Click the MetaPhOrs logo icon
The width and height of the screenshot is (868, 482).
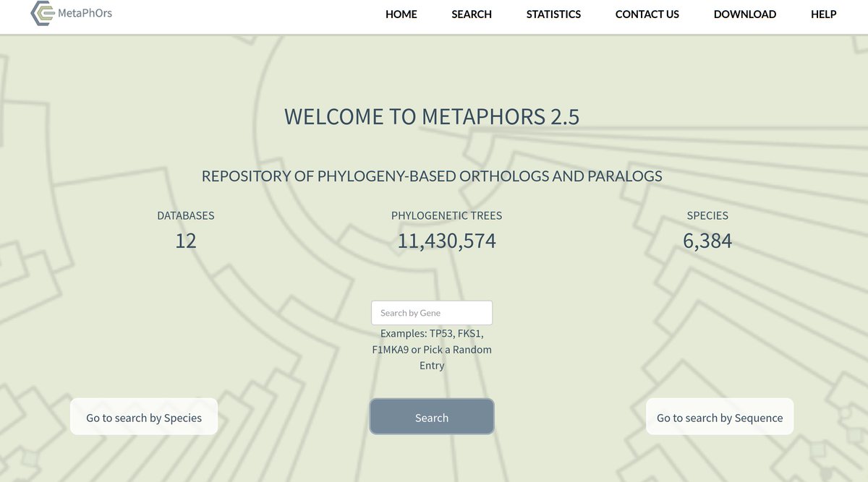[43, 14]
